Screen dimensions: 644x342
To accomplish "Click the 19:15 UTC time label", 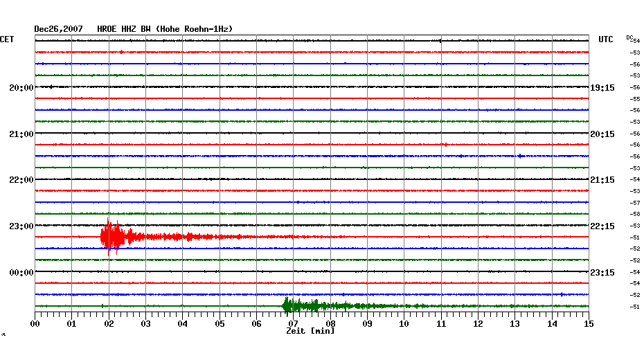I will 602,88.
